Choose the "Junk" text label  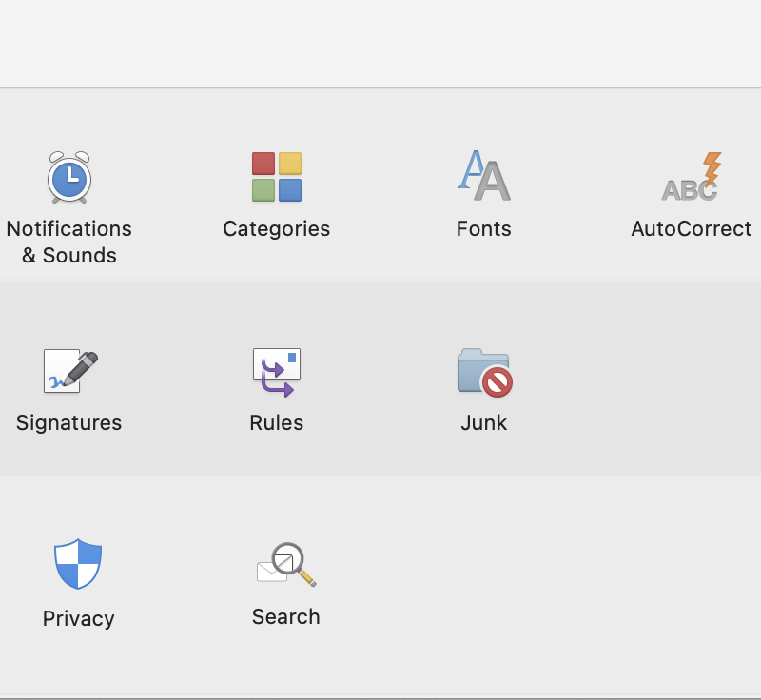(x=484, y=423)
